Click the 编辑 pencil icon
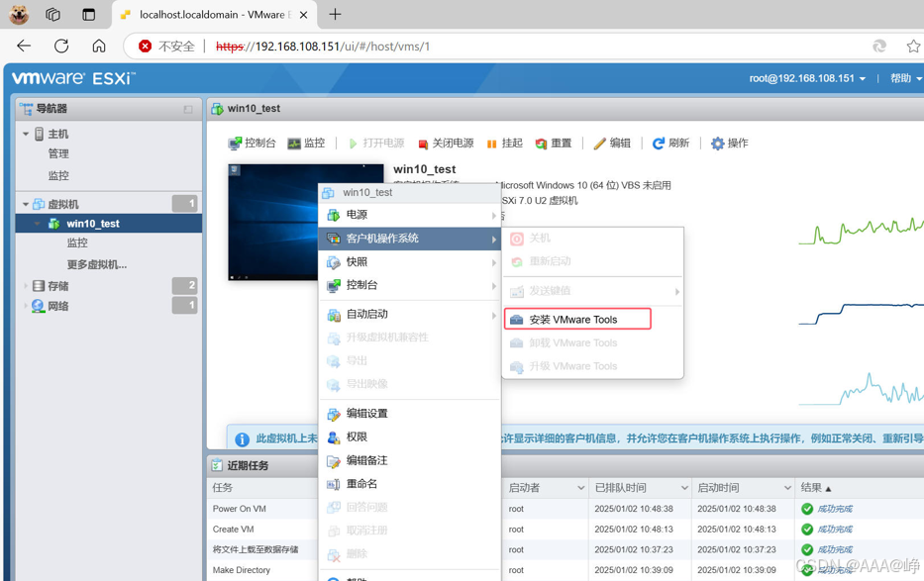The width and height of the screenshot is (924, 581). coord(599,144)
